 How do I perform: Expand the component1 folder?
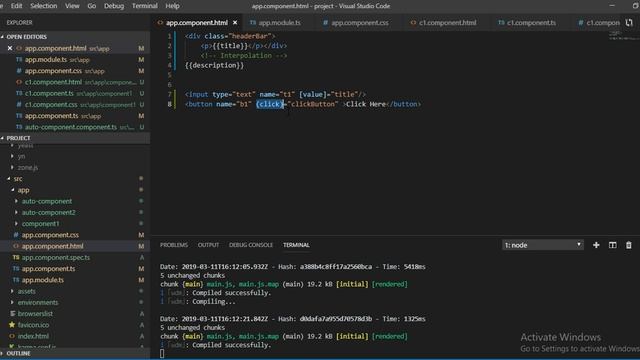click(x=16, y=224)
